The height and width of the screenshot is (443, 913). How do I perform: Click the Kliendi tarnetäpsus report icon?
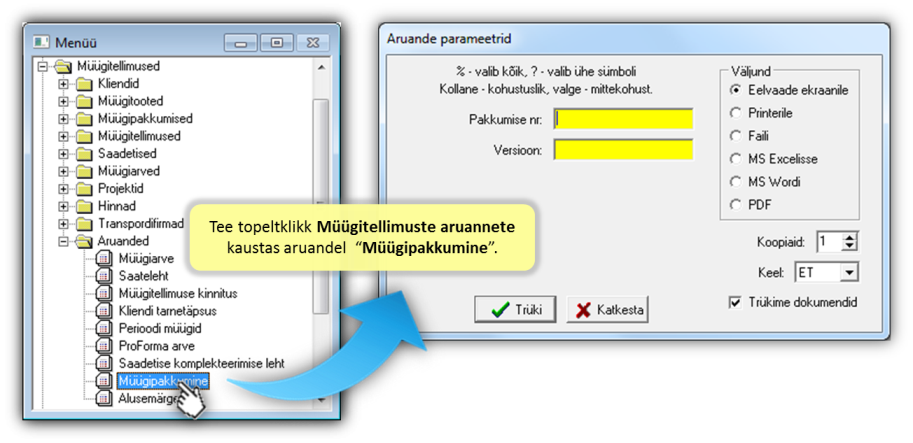pos(104,311)
